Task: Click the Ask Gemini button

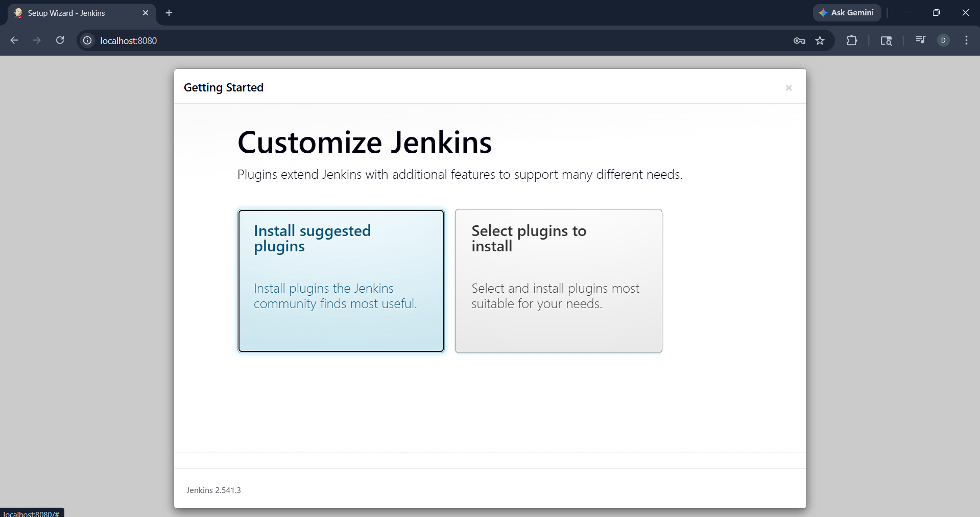Action: [847, 13]
